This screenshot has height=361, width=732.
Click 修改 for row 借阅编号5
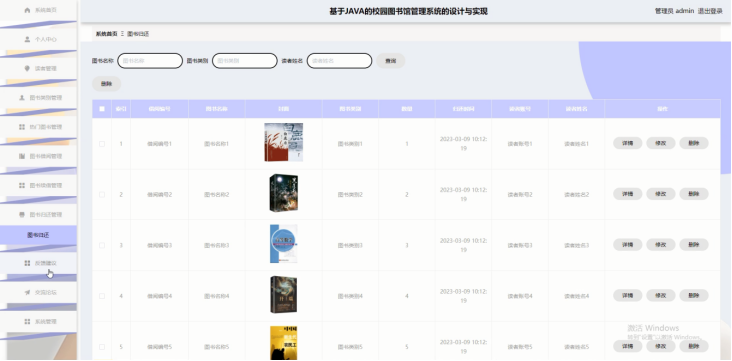tap(661, 346)
